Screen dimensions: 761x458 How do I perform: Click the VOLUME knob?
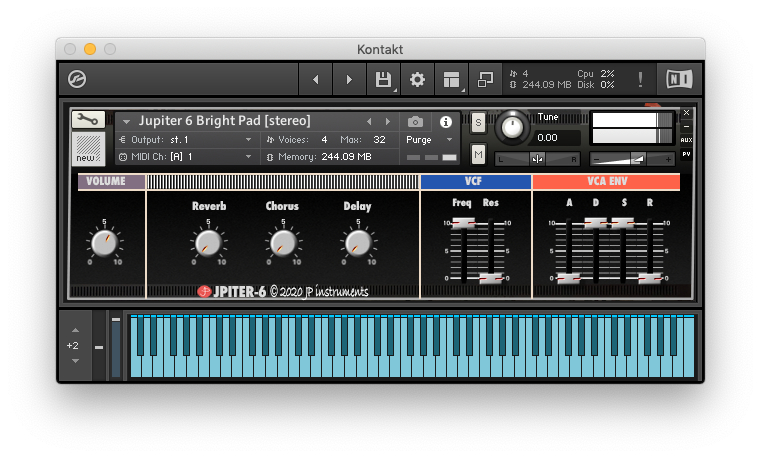pyautogui.click(x=104, y=243)
